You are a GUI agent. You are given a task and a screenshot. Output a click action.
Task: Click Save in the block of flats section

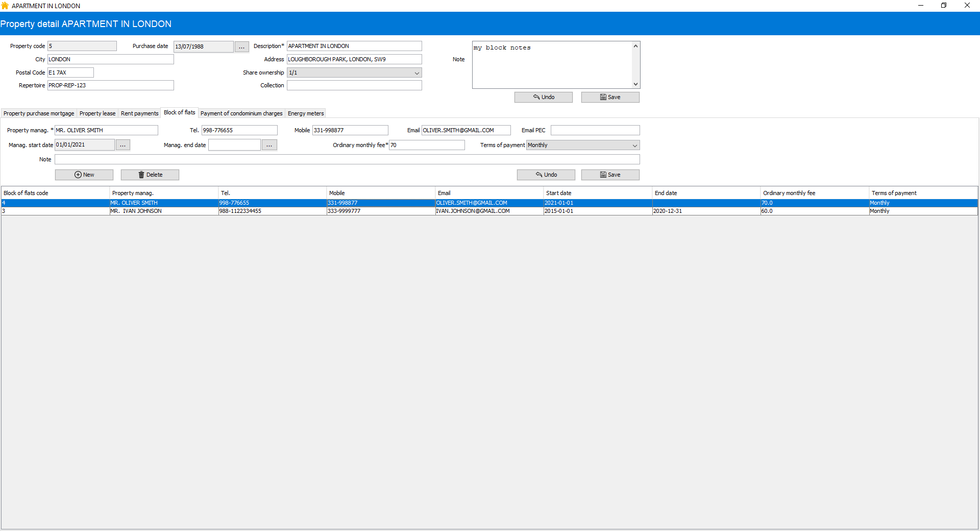click(610, 175)
